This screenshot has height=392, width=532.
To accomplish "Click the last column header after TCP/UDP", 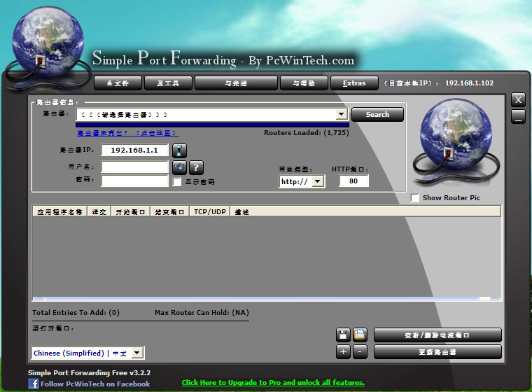I will pyautogui.click(x=365, y=212).
